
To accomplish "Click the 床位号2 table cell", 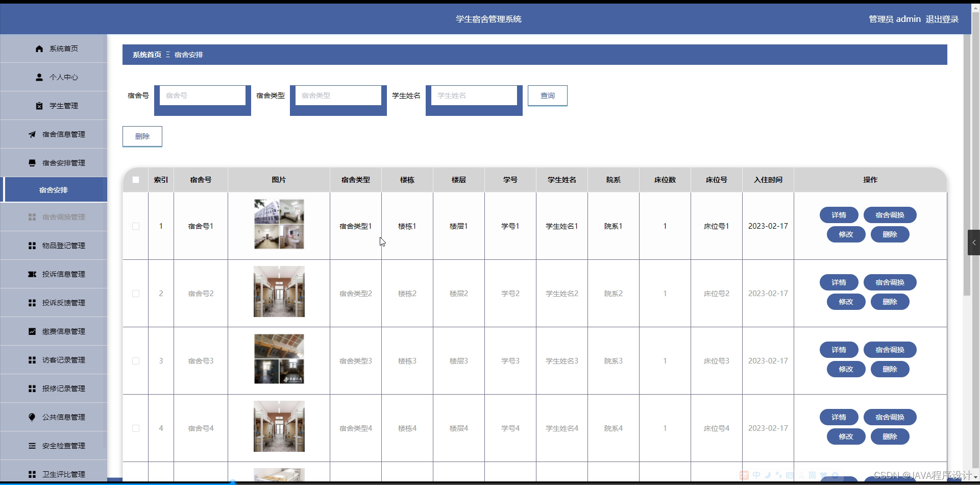I will (717, 294).
